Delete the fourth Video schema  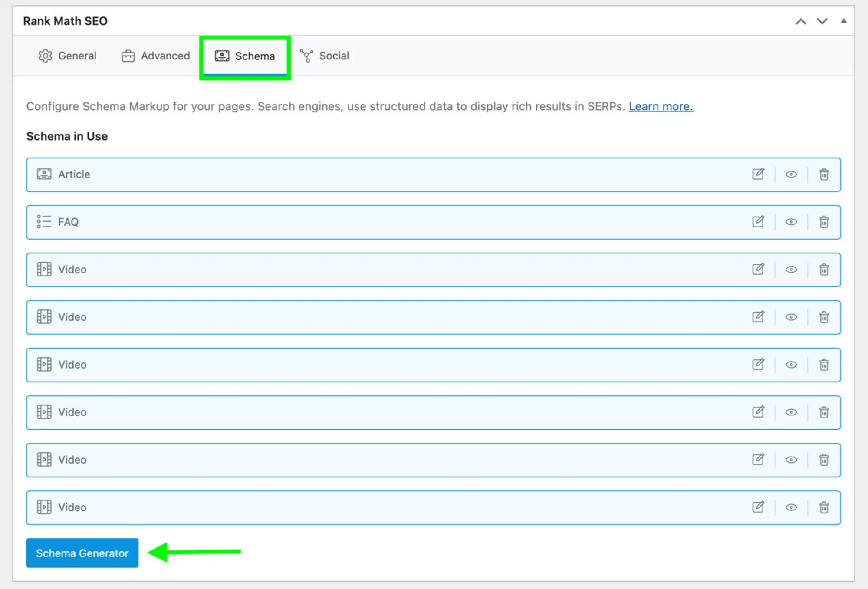point(824,412)
